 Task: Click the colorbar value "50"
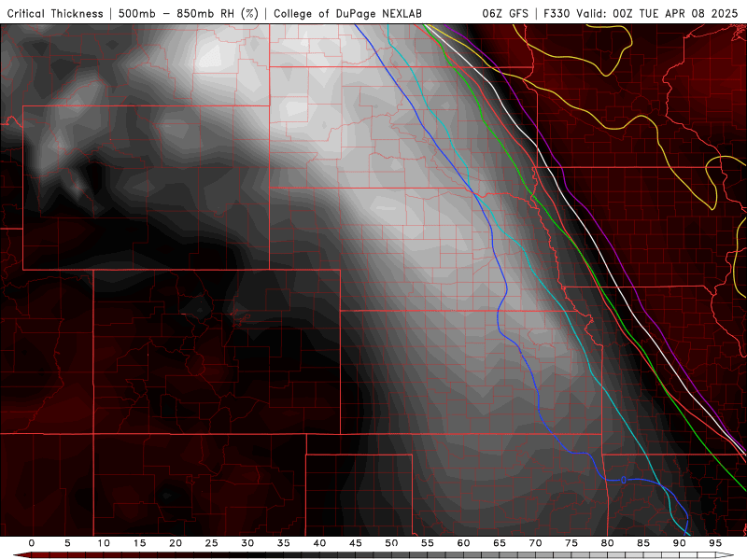point(391,543)
